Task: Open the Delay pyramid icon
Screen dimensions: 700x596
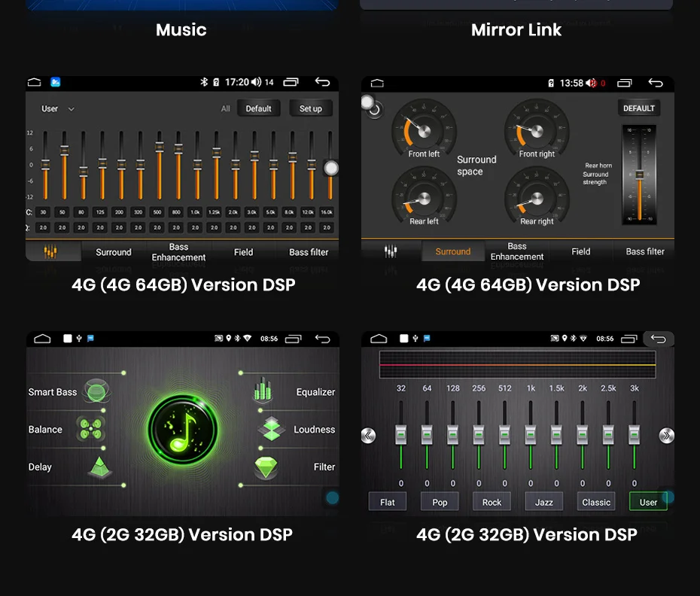Action: click(x=99, y=467)
